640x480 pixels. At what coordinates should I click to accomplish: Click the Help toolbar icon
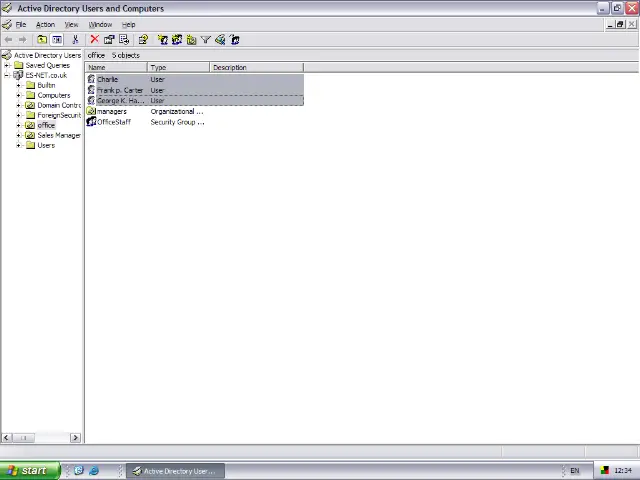[143, 40]
